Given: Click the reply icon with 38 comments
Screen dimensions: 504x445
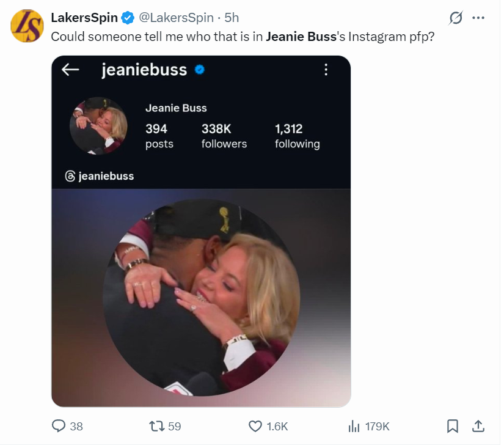Looking at the screenshot, I should click(x=59, y=426).
